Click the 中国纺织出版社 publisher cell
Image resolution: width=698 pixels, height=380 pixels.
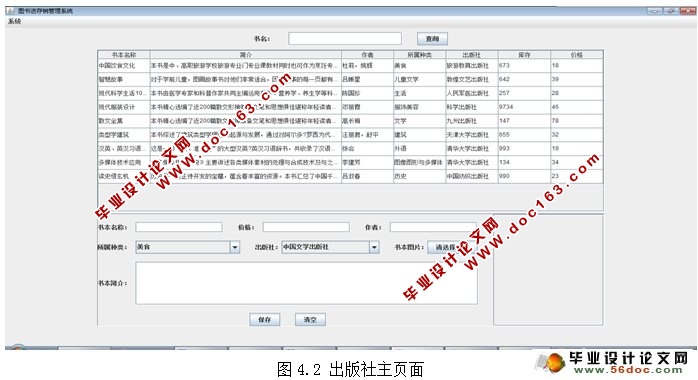pyautogui.click(x=472, y=176)
